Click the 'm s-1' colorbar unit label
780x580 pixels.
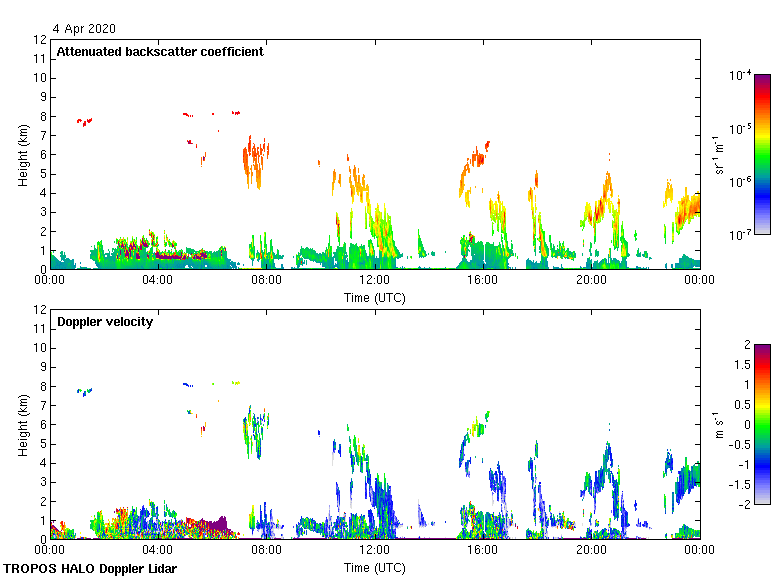pos(719,424)
